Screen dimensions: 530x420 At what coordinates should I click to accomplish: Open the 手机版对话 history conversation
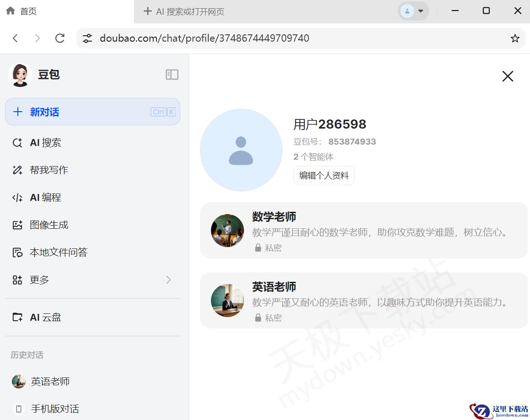click(92, 409)
